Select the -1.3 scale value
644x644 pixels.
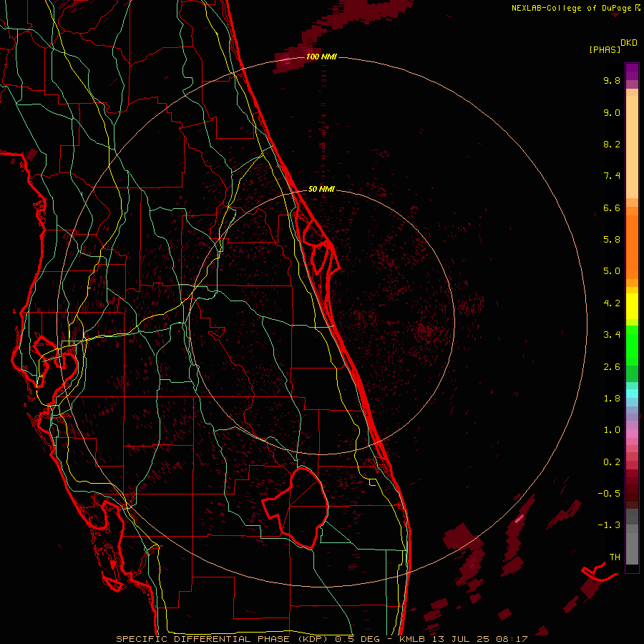609,525
